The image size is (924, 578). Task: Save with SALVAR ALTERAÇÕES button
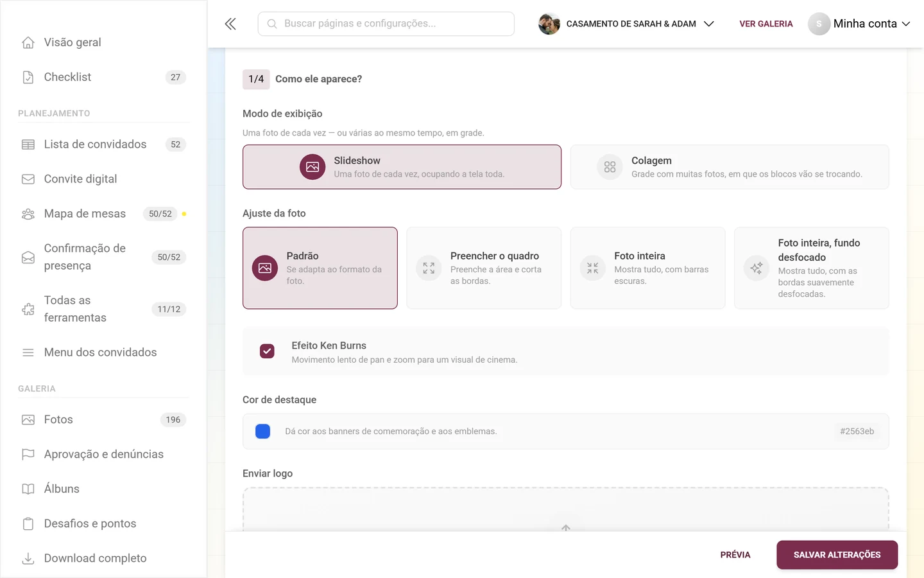[x=837, y=555]
